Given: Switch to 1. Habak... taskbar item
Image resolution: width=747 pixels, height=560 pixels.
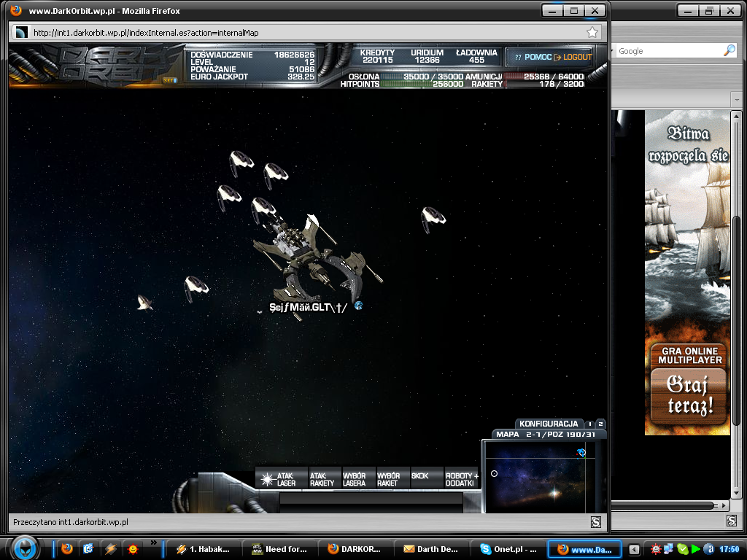Looking at the screenshot, I should click(x=204, y=549).
